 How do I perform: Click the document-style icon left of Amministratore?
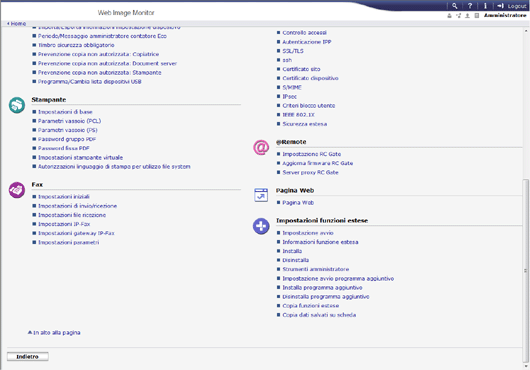477,16
